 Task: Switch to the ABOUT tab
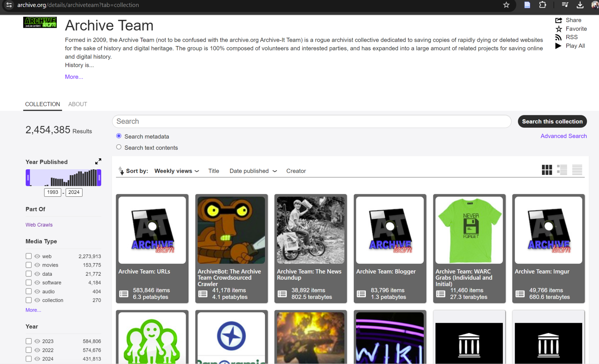[x=78, y=104]
